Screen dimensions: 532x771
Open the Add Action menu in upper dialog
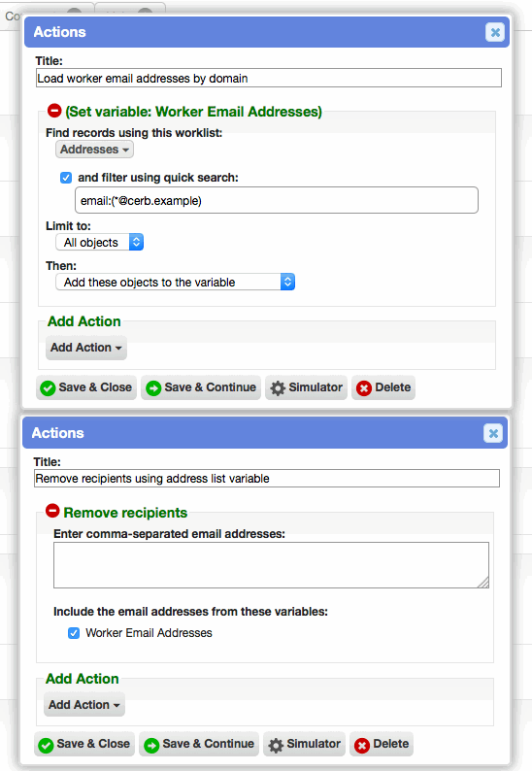pos(86,348)
